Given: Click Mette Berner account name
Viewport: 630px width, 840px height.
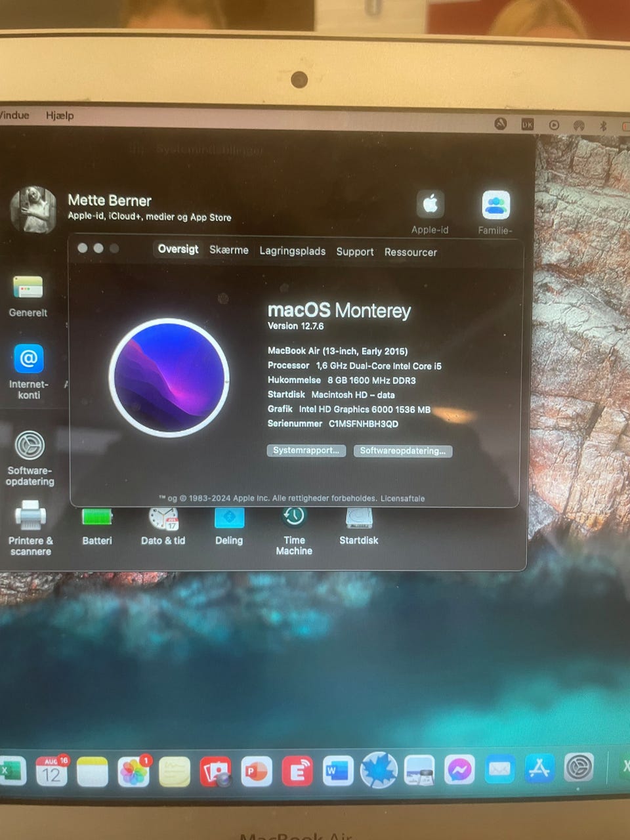Looking at the screenshot, I should [x=110, y=200].
